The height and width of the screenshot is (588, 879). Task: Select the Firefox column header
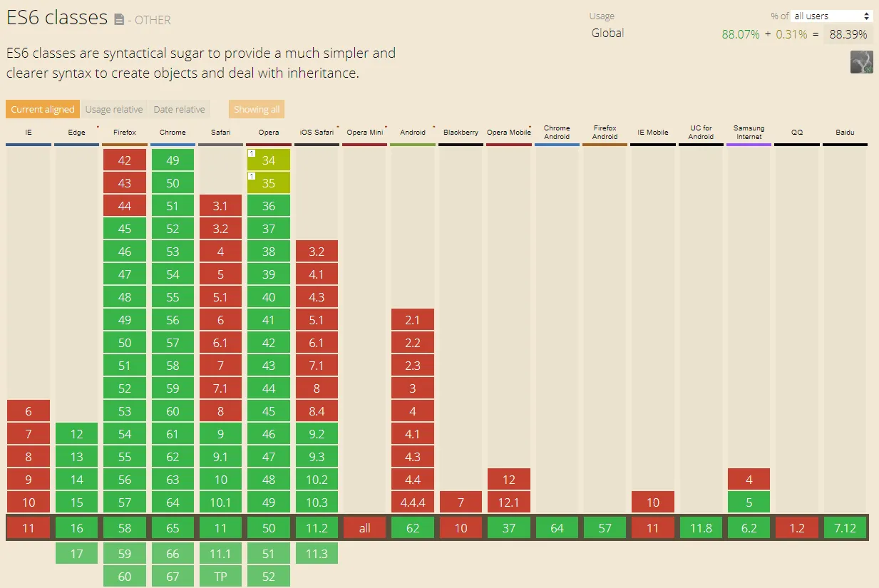point(125,133)
